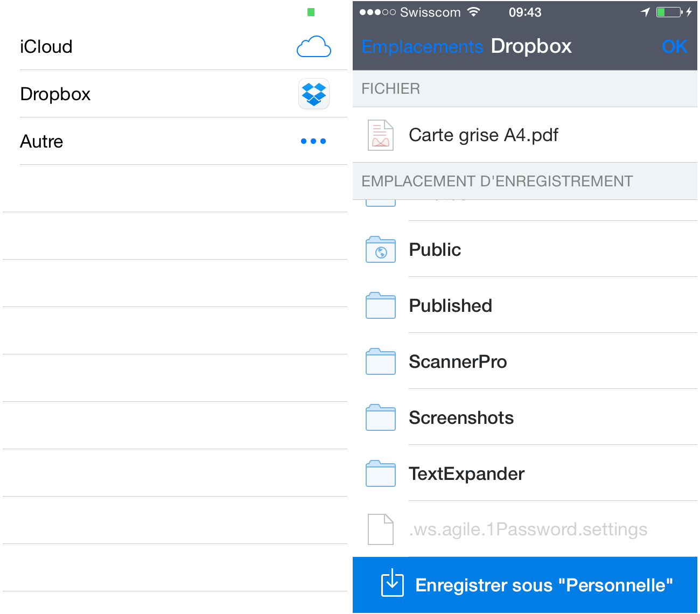Select the iCloud row label
The width and height of the screenshot is (700, 614).
[46, 47]
